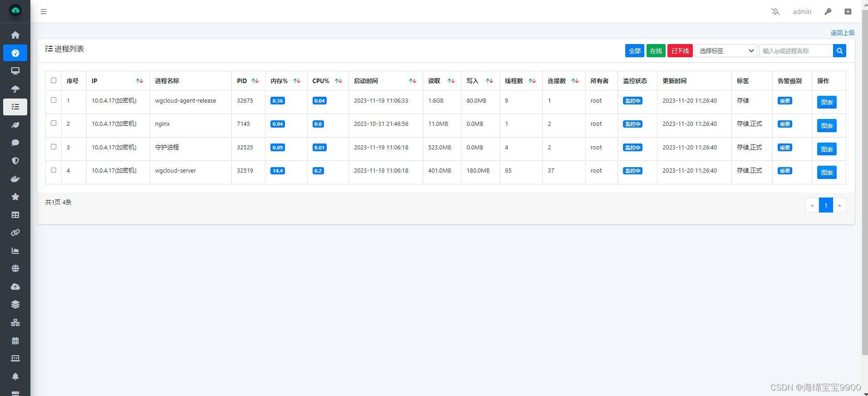Viewport: 868px width, 396px height.
Task: Open the 选择标签 dropdown
Action: pos(726,51)
